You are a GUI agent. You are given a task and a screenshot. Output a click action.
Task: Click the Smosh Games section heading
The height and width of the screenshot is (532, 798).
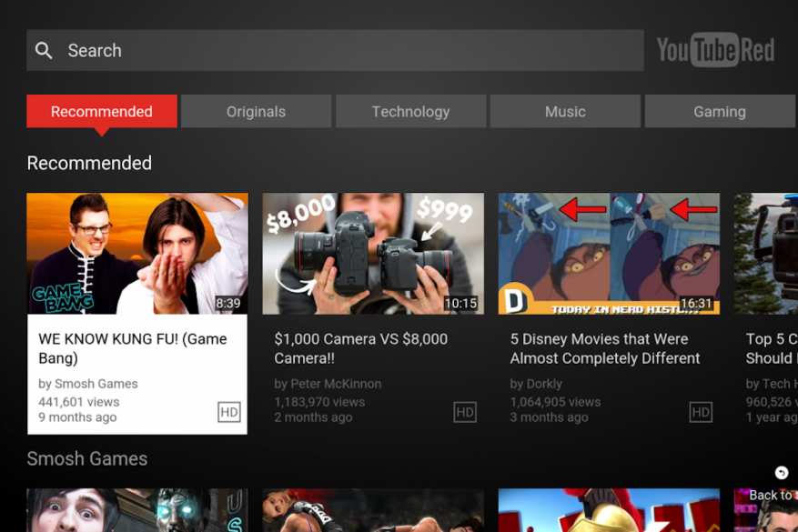point(87,458)
